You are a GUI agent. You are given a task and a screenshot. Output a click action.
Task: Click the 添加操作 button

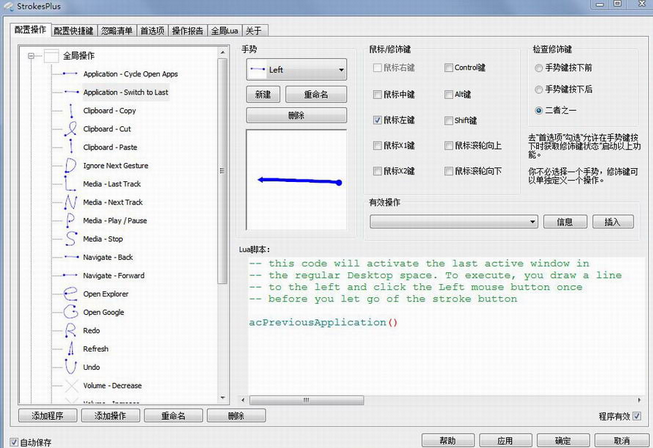coord(110,416)
